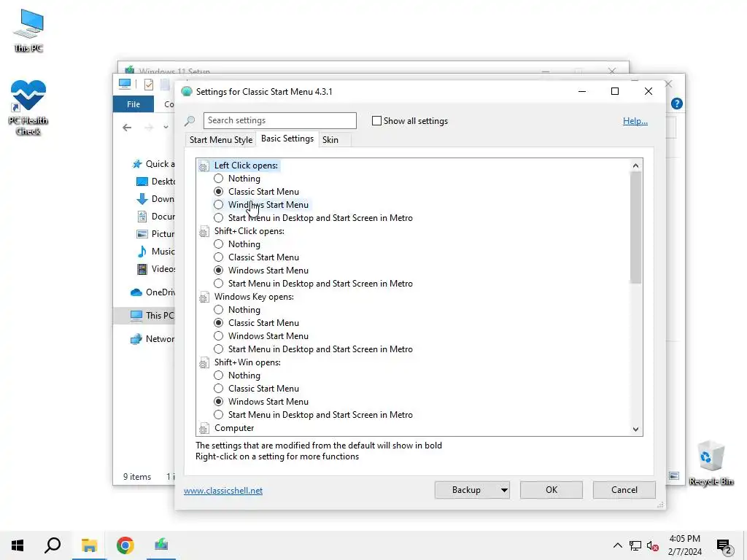Click 9 items in Explorer status bar
Screen dimensions: 747x560
pos(137,477)
